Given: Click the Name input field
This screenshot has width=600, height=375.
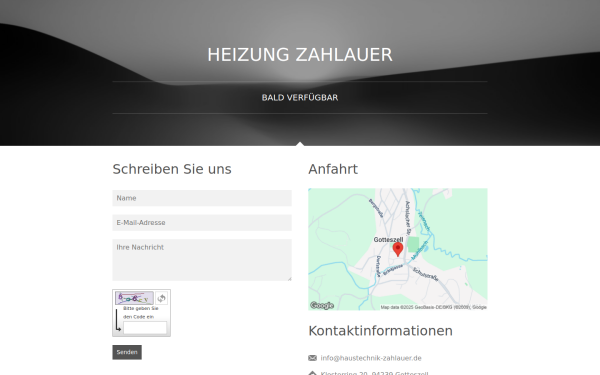Looking at the screenshot, I should tap(202, 198).
